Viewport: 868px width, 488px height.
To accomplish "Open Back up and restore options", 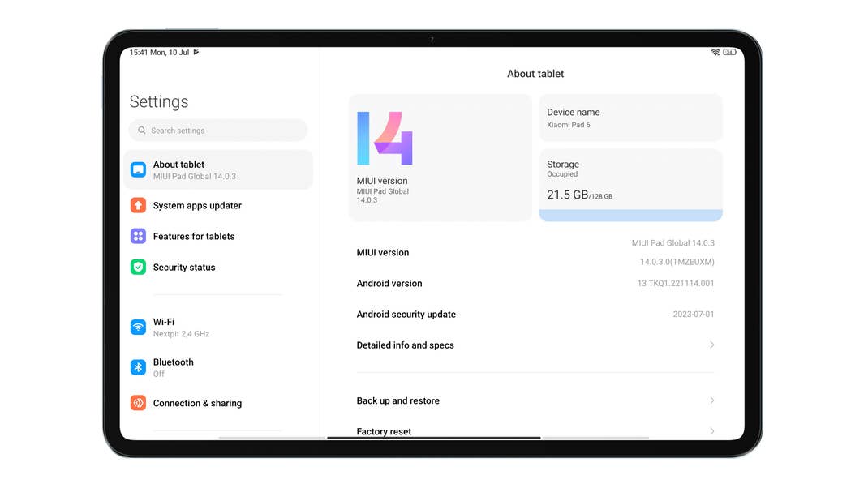I will click(535, 400).
